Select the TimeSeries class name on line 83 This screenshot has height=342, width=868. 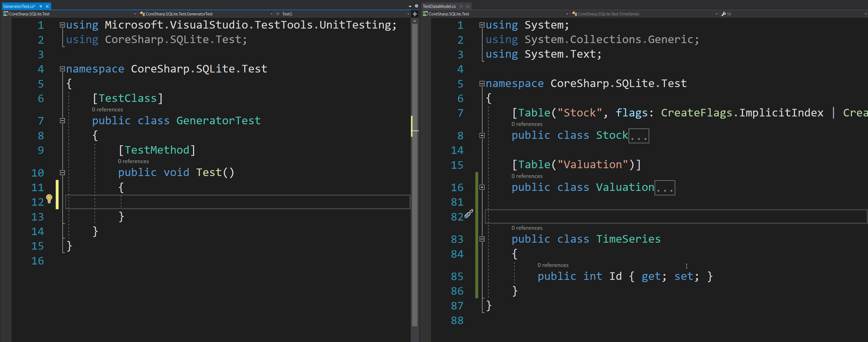628,239
